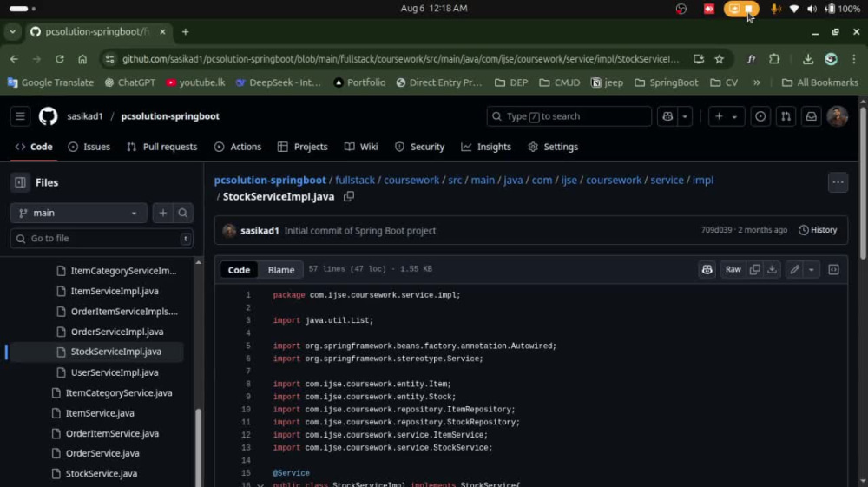Open commit 709d039 link
The image size is (868, 487).
click(x=716, y=230)
